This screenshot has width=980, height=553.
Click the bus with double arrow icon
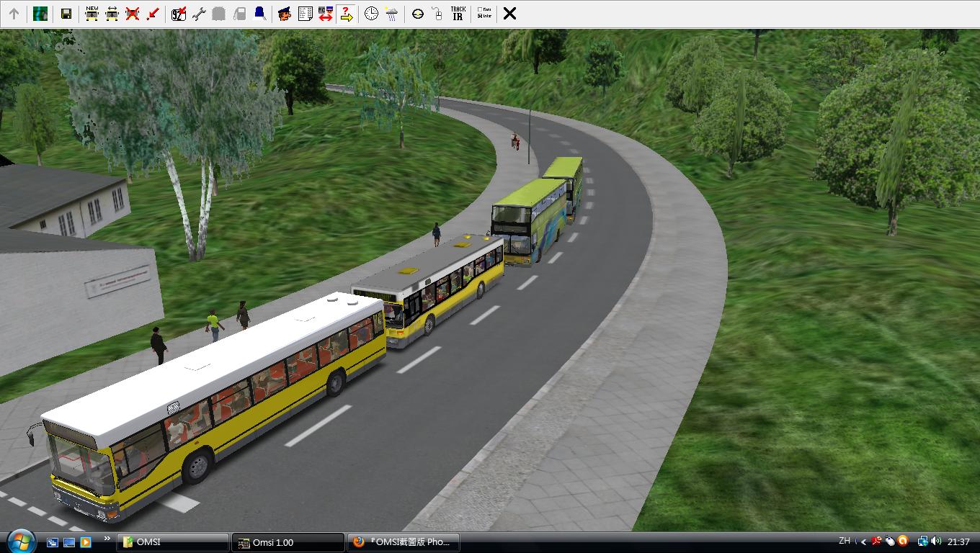(x=112, y=14)
